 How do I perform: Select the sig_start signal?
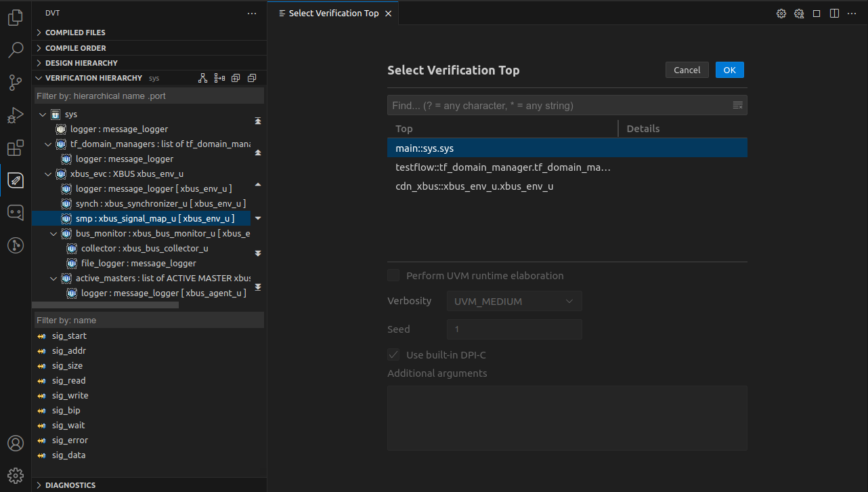[x=69, y=335]
